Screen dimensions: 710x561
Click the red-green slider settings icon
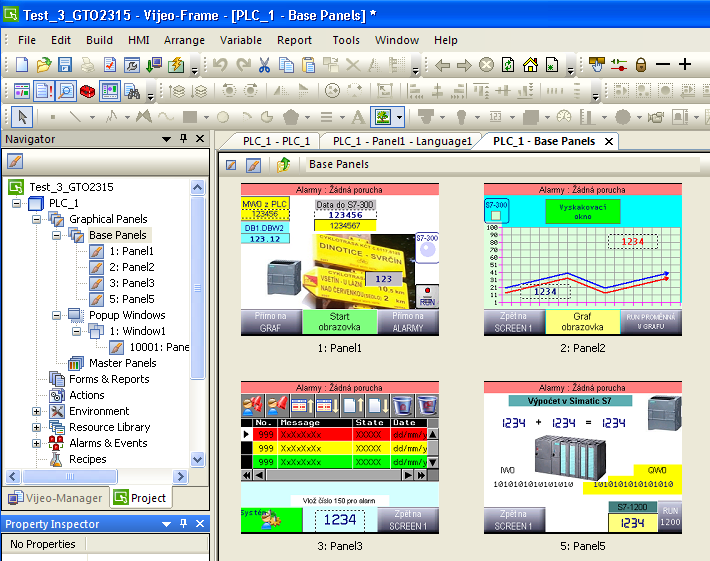click(x=619, y=65)
